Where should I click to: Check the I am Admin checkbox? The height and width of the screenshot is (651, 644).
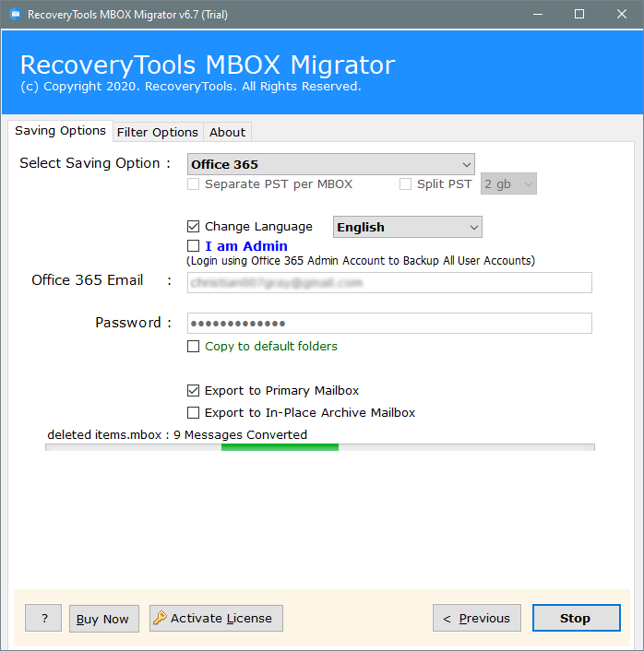(x=193, y=246)
